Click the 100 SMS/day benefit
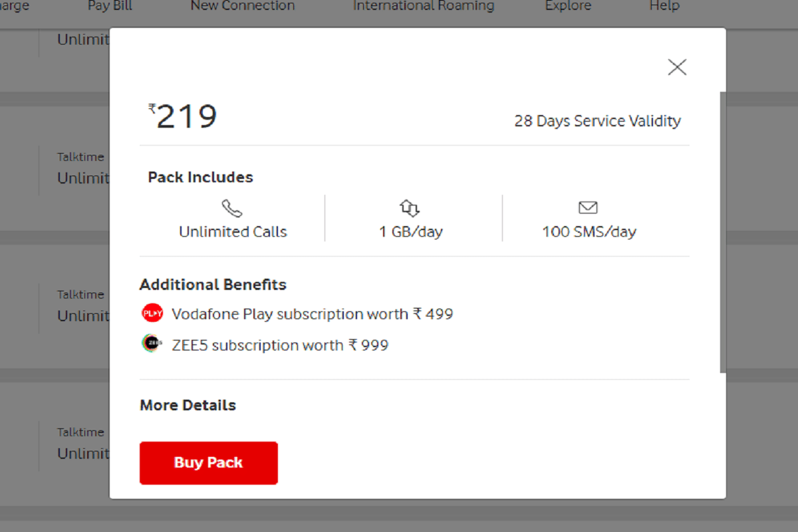The image size is (798, 532). pyautogui.click(x=588, y=231)
